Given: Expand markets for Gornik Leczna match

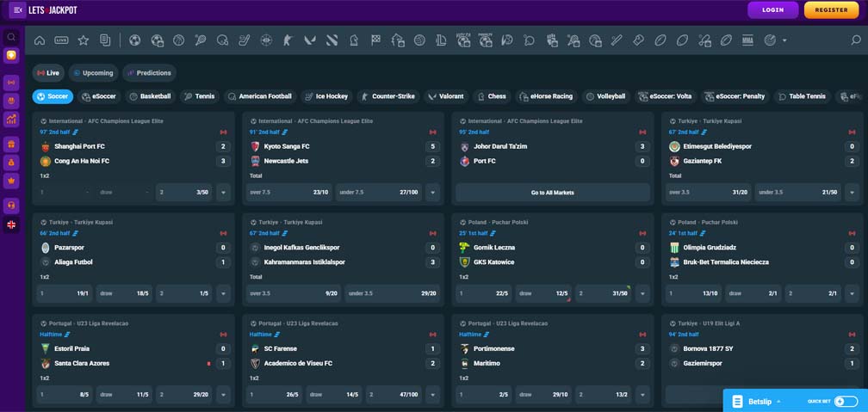Looking at the screenshot, I should tap(642, 293).
